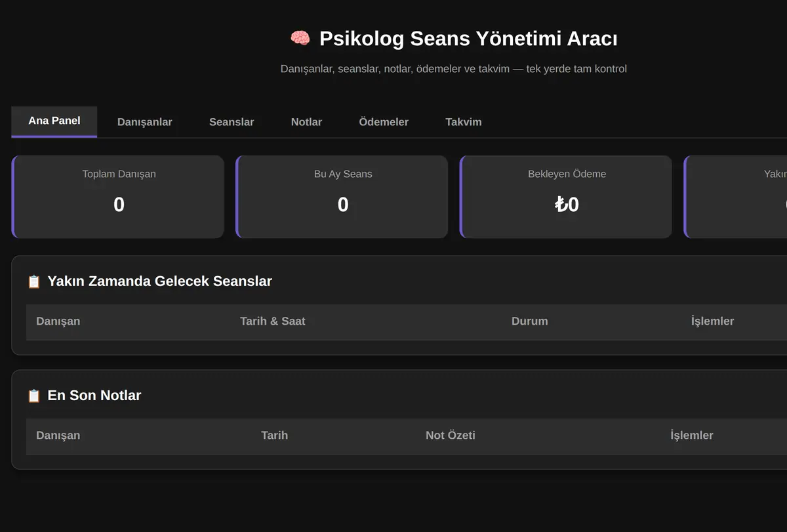The width and height of the screenshot is (787, 532).
Task: Click the subtitle starting with Danışanlar, seanslar
Action: click(454, 69)
